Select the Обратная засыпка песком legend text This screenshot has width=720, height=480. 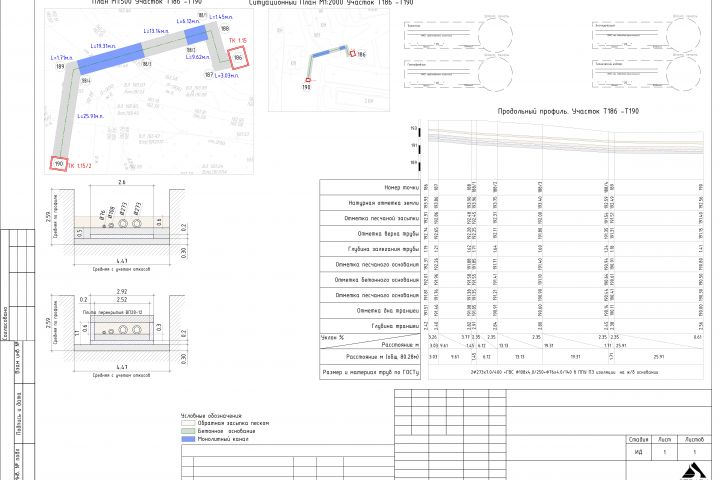(233, 424)
